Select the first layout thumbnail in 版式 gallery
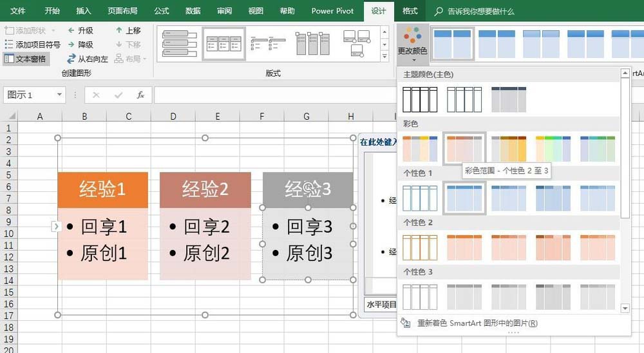 click(179, 43)
